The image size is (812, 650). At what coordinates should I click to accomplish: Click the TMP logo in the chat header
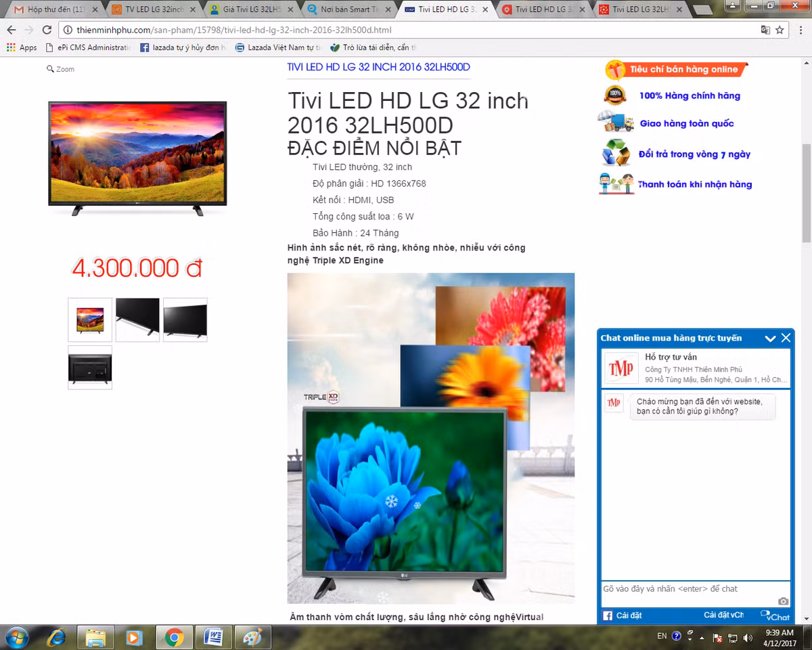point(621,368)
